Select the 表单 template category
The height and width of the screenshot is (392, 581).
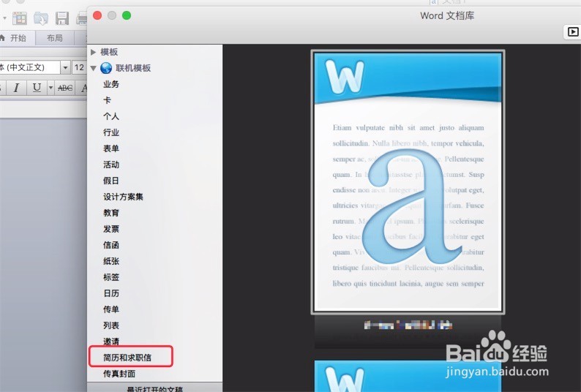click(111, 148)
